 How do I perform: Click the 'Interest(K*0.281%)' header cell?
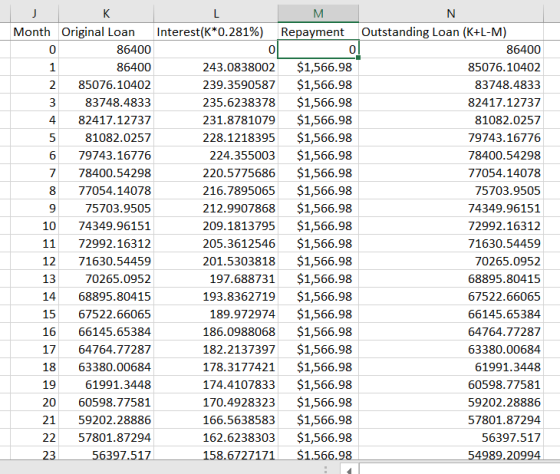pos(216,32)
